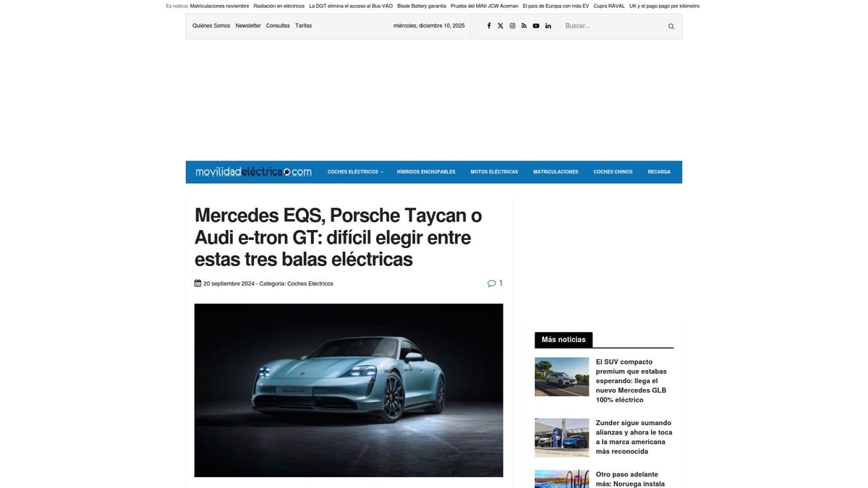Screen dimensions: 868x488
Task: Click the LinkedIn social icon
Action: tap(548, 25)
